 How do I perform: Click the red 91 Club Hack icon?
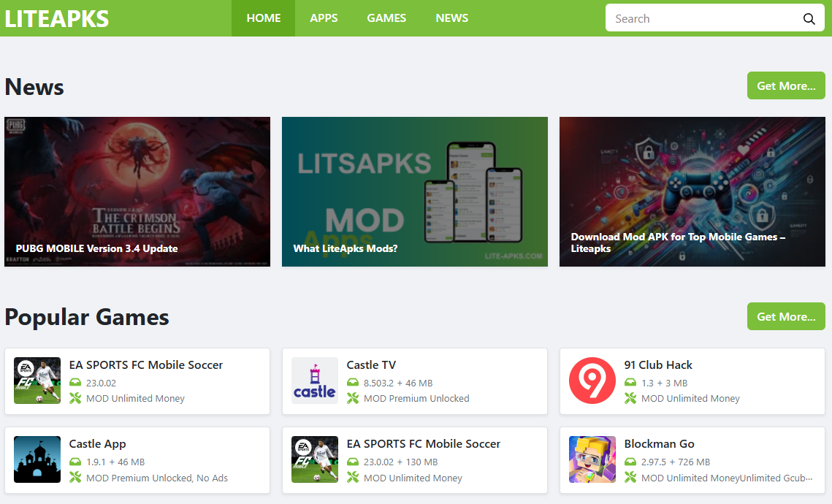pos(592,381)
